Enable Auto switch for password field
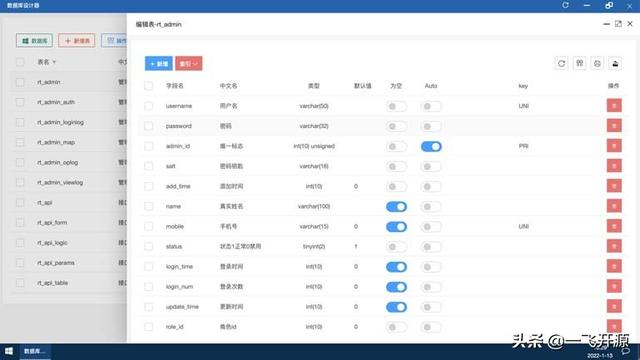Screen dimensions: 640x360 pos(431,126)
